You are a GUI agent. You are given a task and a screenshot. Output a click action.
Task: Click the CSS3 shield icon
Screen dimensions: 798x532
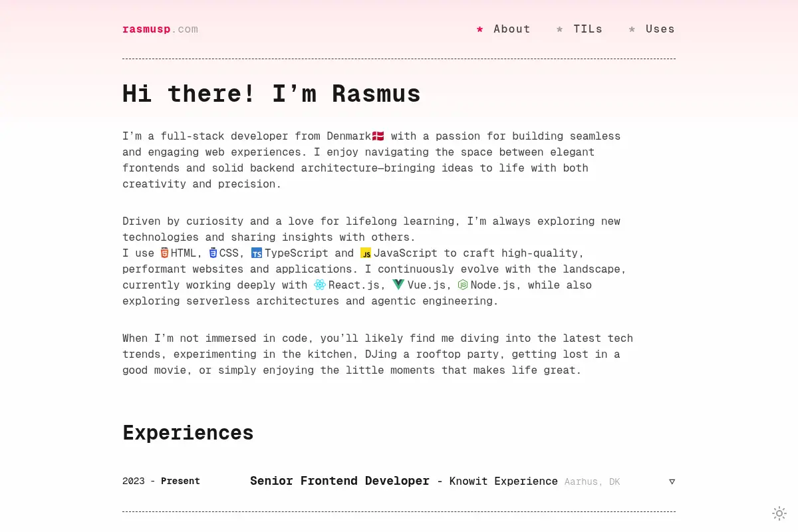[213, 253]
